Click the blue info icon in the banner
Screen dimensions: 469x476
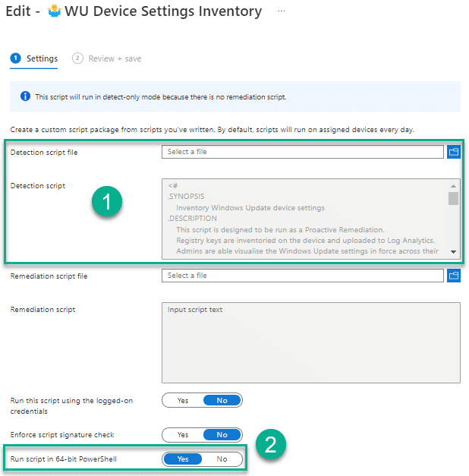coord(25,96)
